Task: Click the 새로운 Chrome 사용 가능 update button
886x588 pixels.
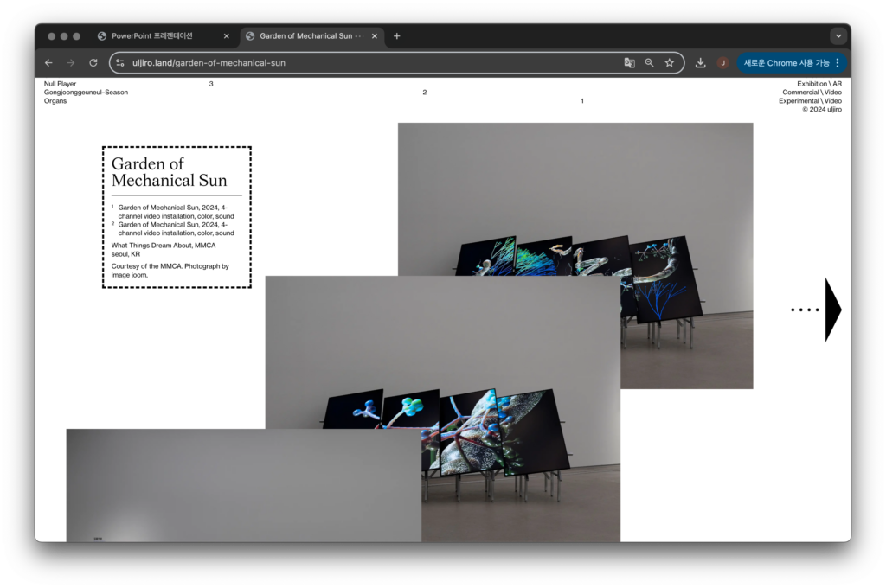Action: point(786,63)
